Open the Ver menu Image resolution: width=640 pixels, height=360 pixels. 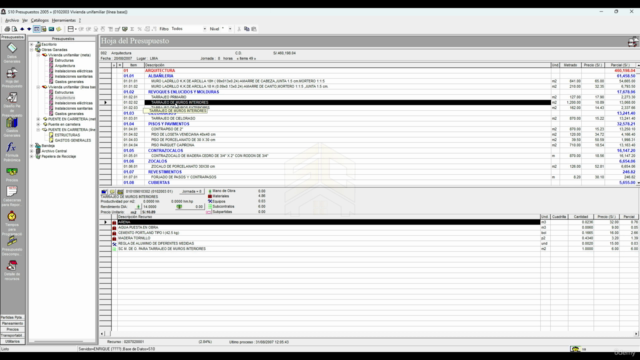25,20
